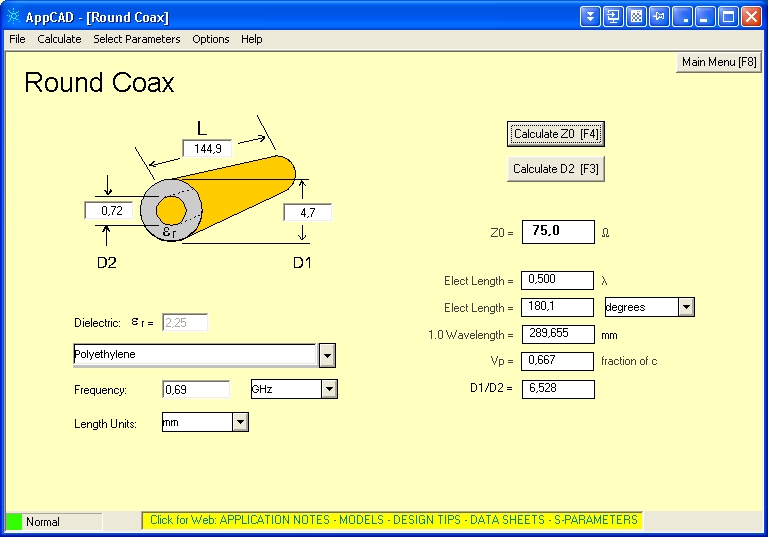Click the D1 label under the diagram
Image resolution: width=768 pixels, height=537 pixels.
point(302,263)
